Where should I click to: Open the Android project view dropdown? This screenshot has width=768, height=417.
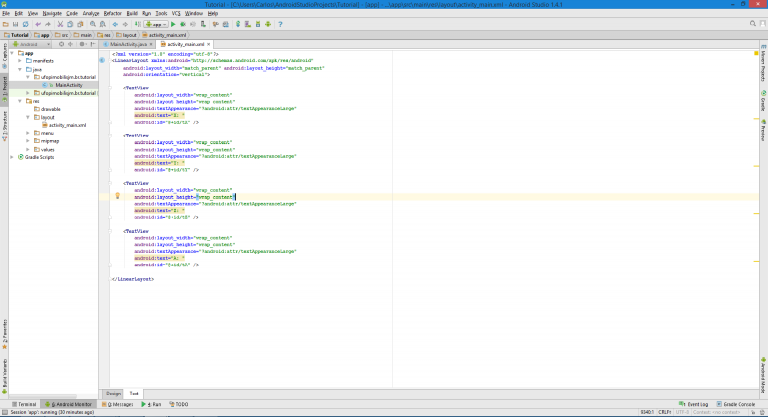point(29,45)
